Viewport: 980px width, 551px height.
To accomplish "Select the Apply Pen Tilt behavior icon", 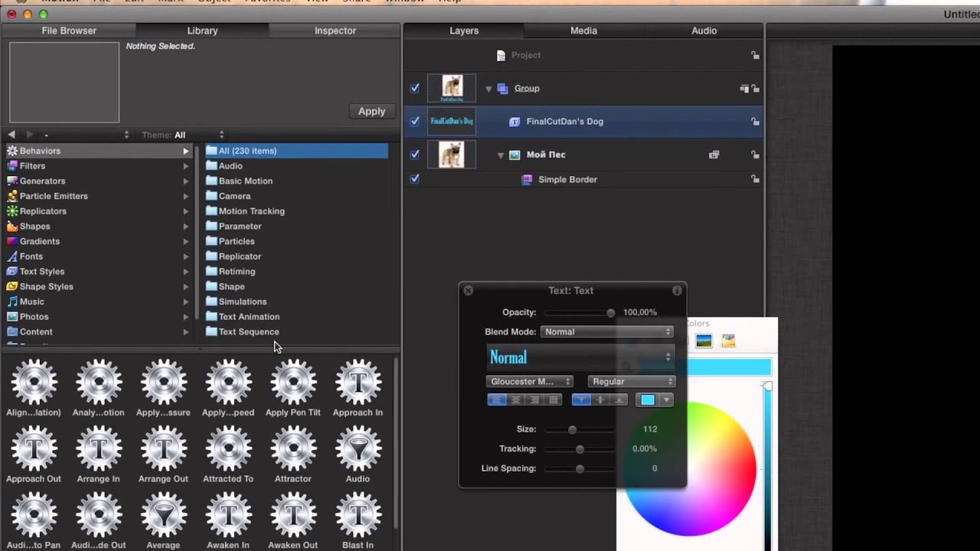I will (293, 382).
